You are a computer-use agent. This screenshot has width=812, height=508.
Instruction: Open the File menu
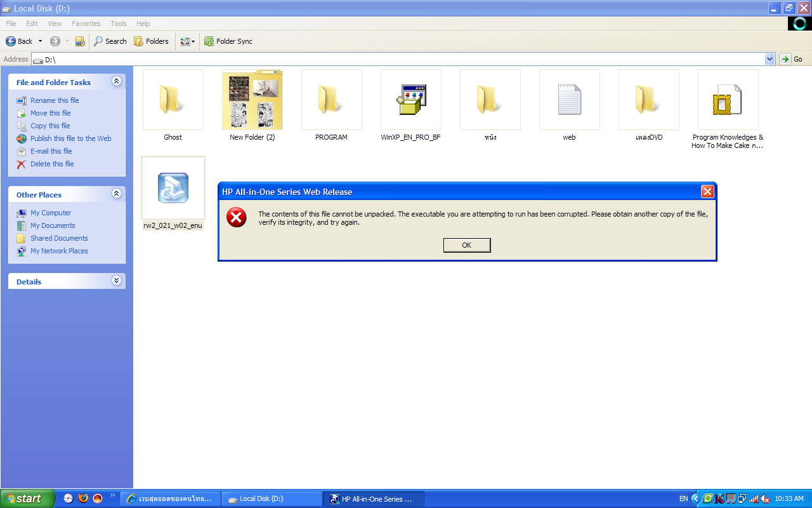coord(11,23)
